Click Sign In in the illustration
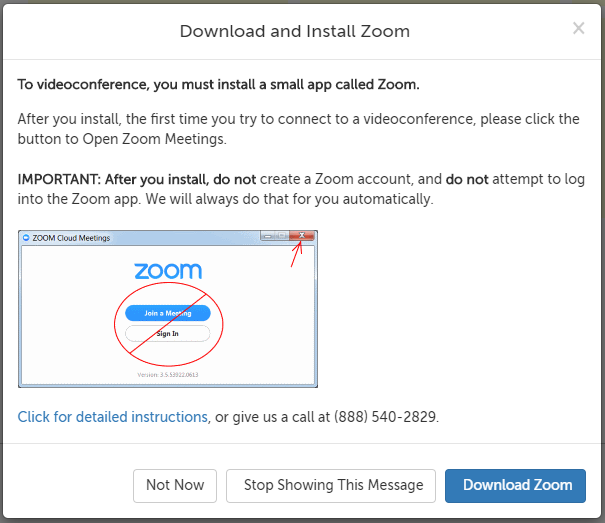The width and height of the screenshot is (605, 523). (x=167, y=333)
